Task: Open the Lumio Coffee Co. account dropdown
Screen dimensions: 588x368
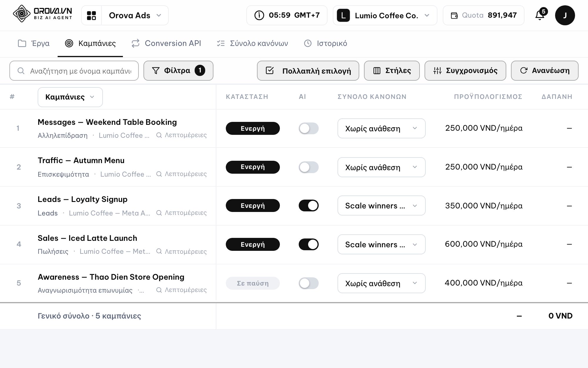Action: pyautogui.click(x=385, y=15)
